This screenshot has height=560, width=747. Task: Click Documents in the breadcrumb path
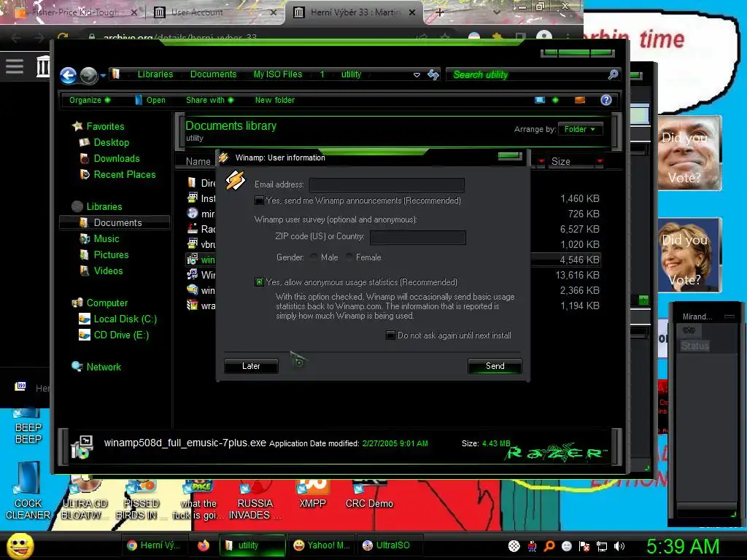click(213, 74)
